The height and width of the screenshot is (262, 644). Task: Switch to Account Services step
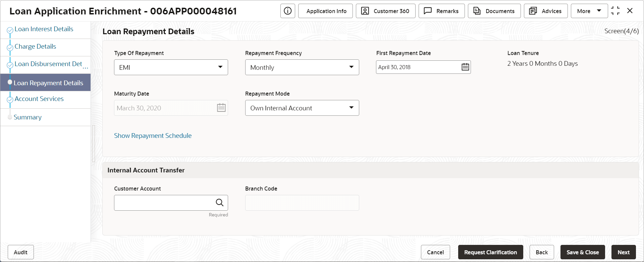click(x=39, y=99)
